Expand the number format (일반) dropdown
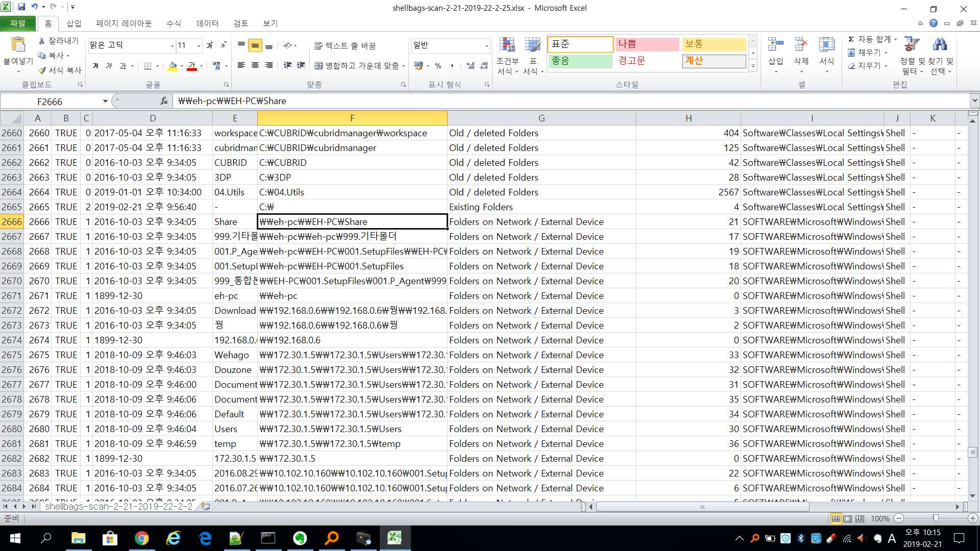 486,45
